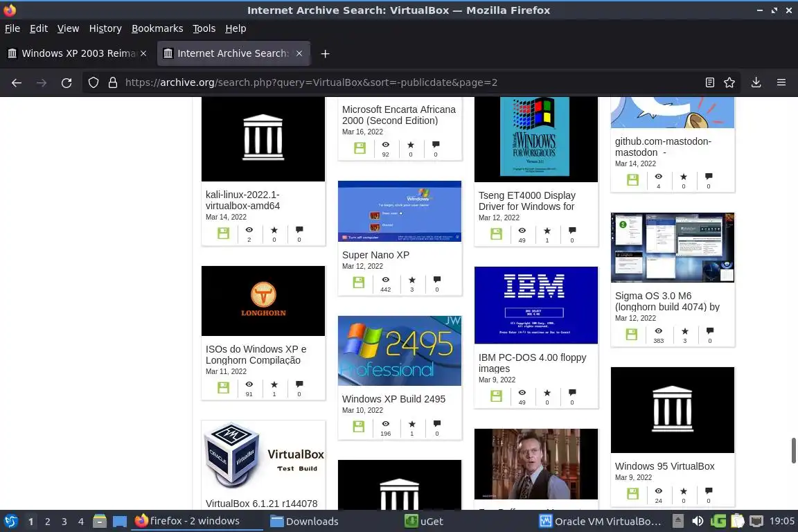Viewport: 798px width, 532px height.
Task: Open VirtualBox 6.1.21 r144078 title link
Action: 262,504
